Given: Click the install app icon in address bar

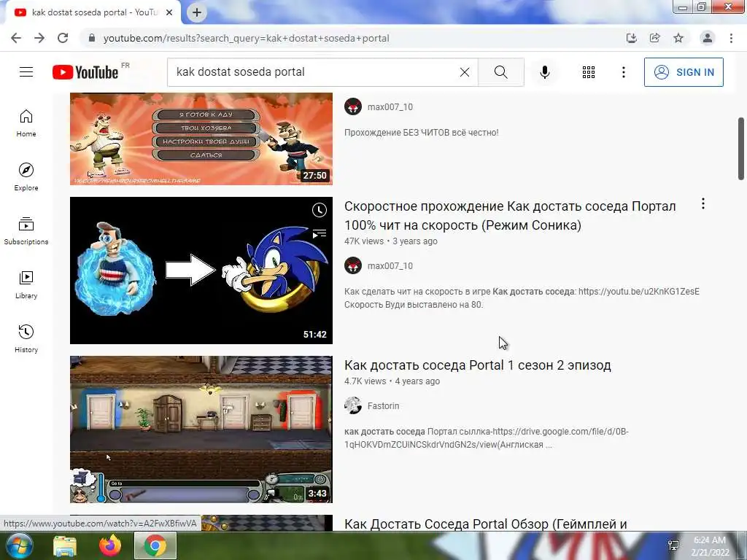Looking at the screenshot, I should tap(631, 38).
